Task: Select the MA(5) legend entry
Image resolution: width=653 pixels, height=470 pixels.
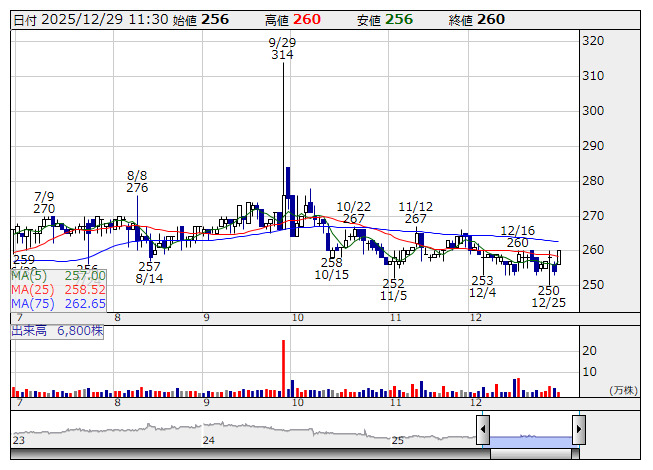Action: [58, 275]
